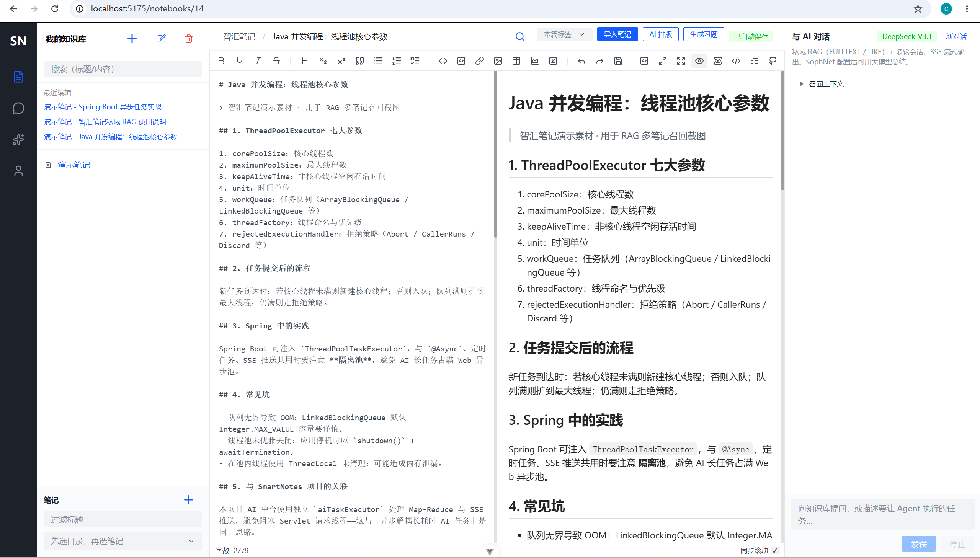Insert a hyperlink
Screen dimensions: 980x558
480,61
